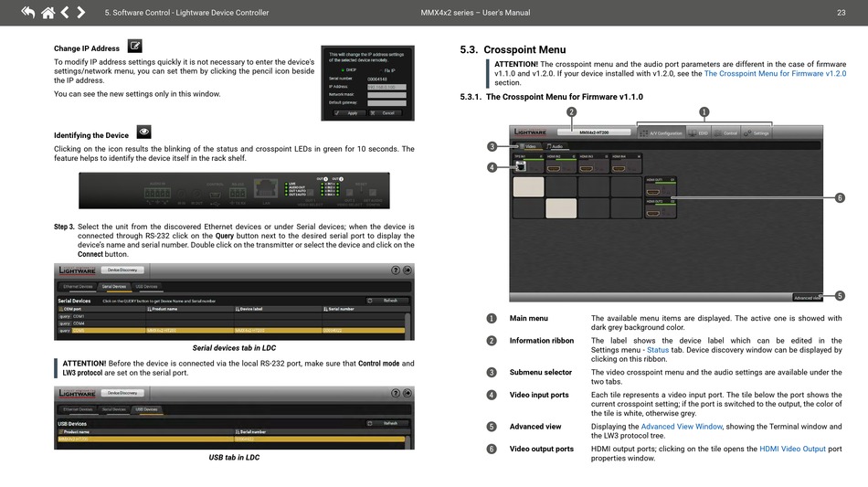
Task: Select the HDMI IN3 input port tile
Action: point(593,164)
